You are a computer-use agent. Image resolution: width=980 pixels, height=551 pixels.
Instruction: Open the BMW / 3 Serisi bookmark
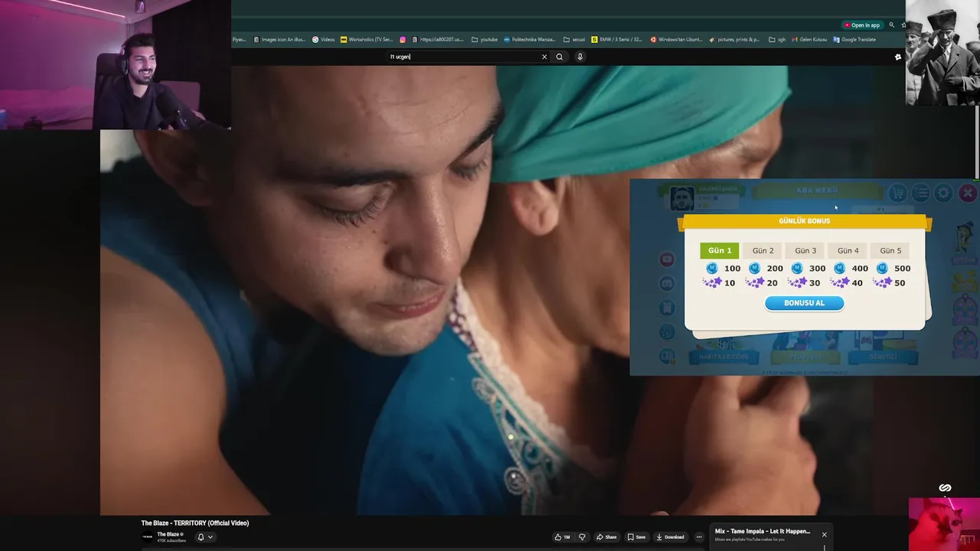(617, 40)
